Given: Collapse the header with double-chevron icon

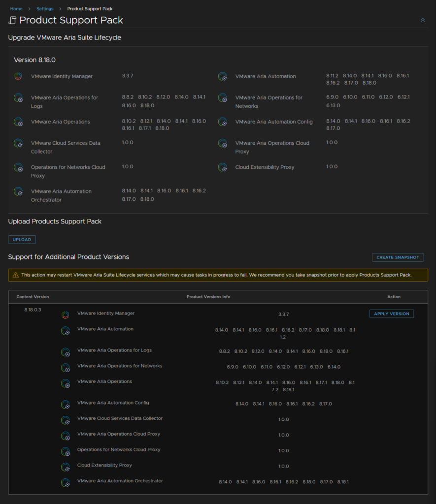Looking at the screenshot, I should 423,20.
